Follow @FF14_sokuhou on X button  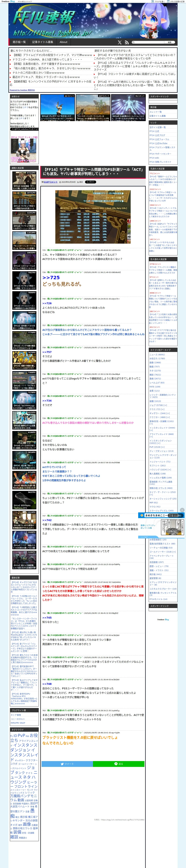coord(24,129)
